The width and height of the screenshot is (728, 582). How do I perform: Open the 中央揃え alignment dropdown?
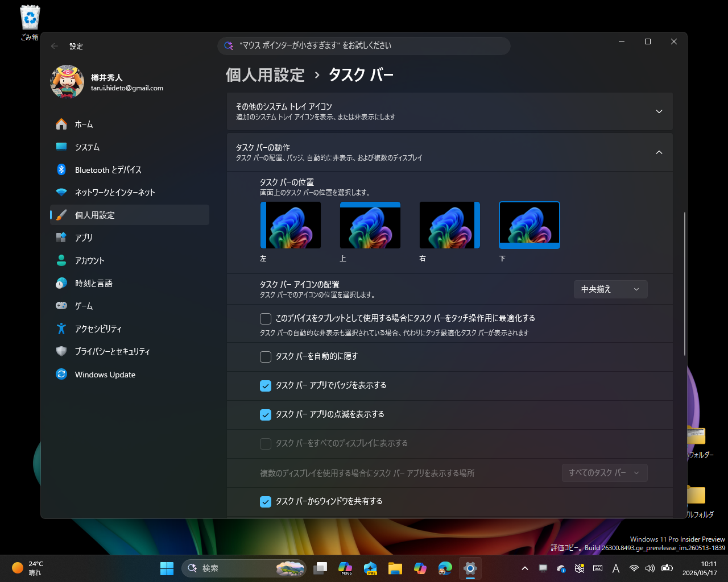(x=610, y=289)
